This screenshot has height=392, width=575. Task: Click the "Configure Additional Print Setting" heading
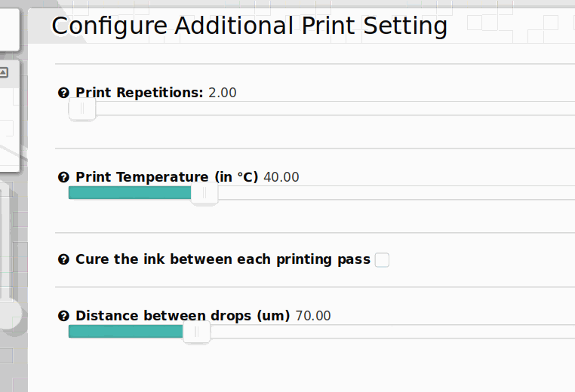pyautogui.click(x=249, y=26)
